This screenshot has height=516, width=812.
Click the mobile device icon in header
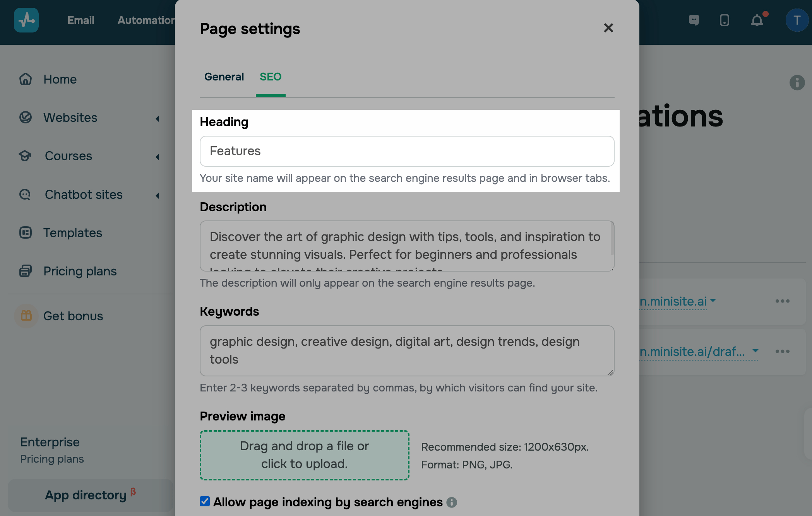(725, 20)
